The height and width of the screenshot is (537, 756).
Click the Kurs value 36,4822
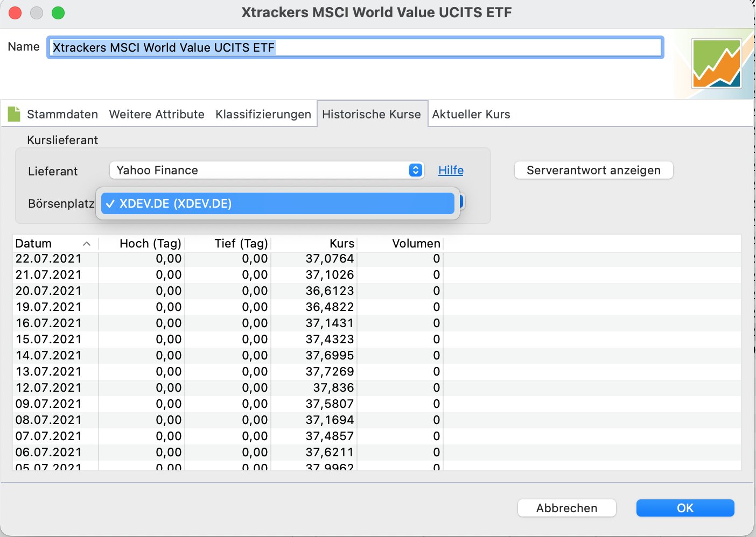coord(330,307)
